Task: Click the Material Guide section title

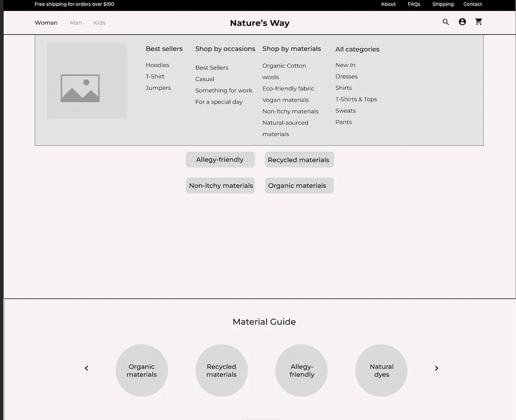Action: coord(264,322)
